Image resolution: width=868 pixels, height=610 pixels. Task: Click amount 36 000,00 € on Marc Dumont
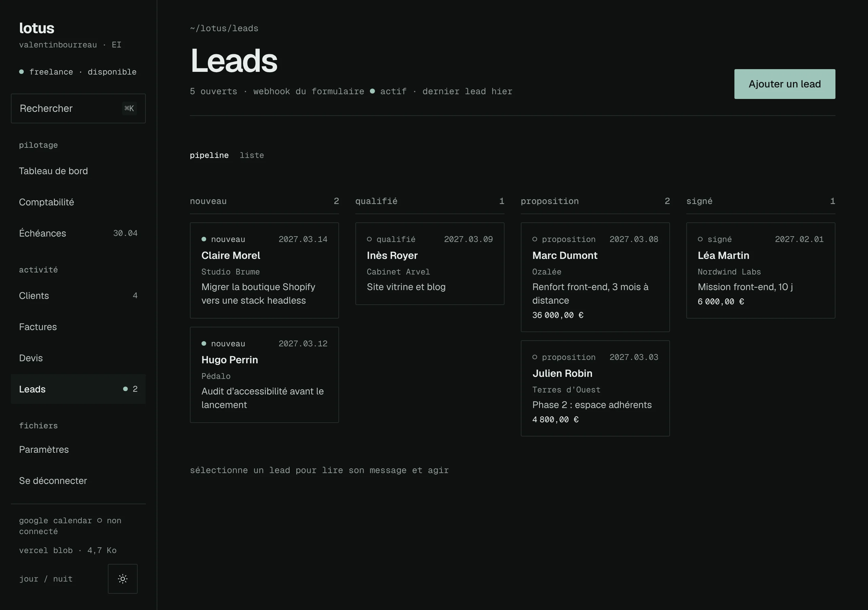pos(558,315)
